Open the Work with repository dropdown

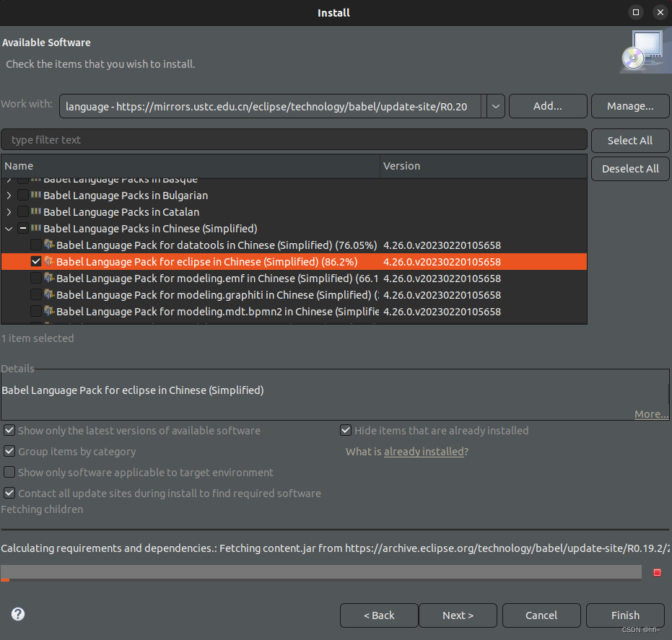pyautogui.click(x=495, y=105)
